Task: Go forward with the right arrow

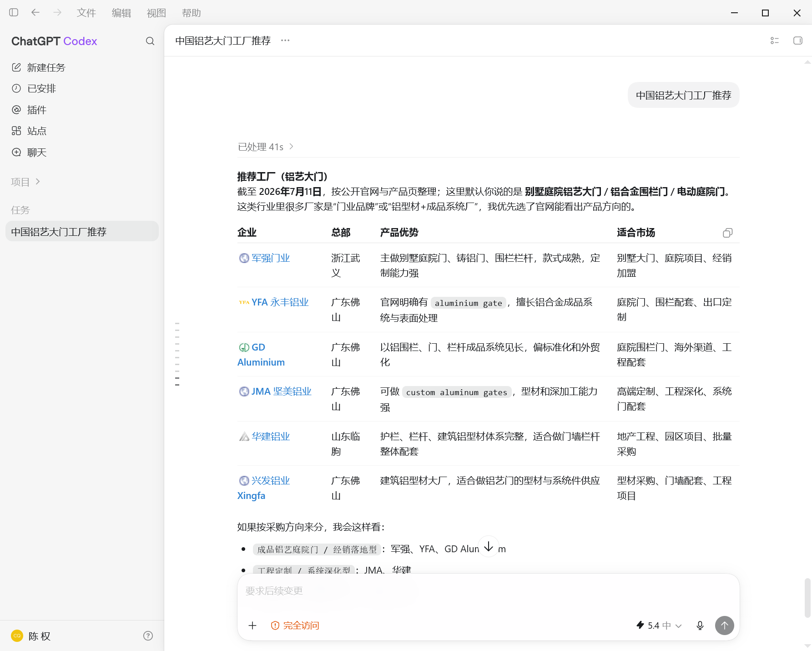Action: pos(57,13)
